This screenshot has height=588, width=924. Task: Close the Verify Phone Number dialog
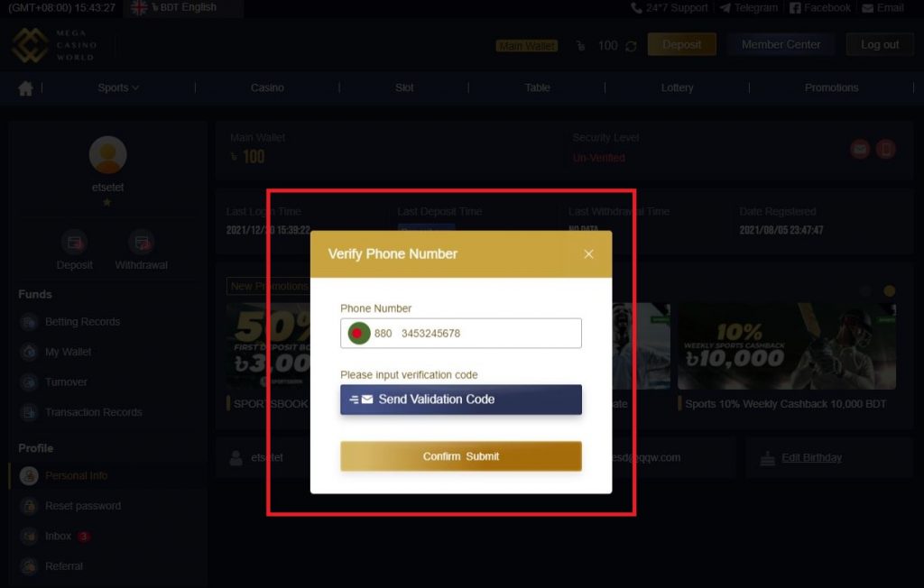pos(588,254)
